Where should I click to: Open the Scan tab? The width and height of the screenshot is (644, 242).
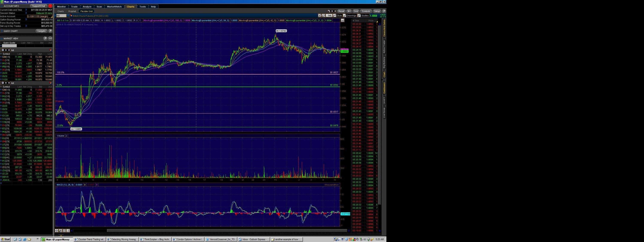point(99,6)
